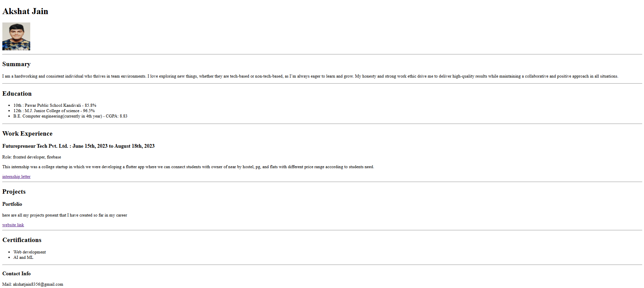
Task: Click the "Education" section heading
Action: [17, 94]
